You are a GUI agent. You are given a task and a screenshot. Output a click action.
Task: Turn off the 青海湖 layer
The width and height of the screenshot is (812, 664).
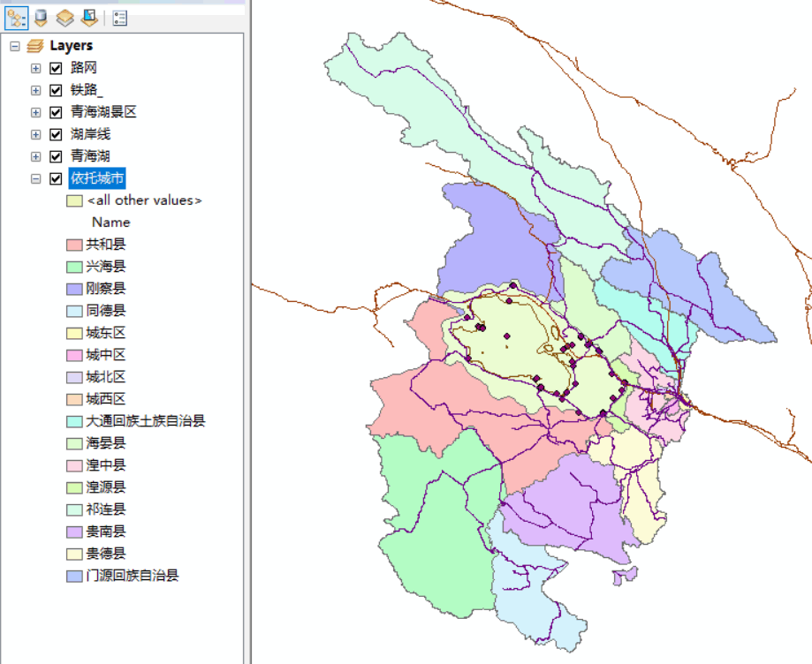point(56,155)
